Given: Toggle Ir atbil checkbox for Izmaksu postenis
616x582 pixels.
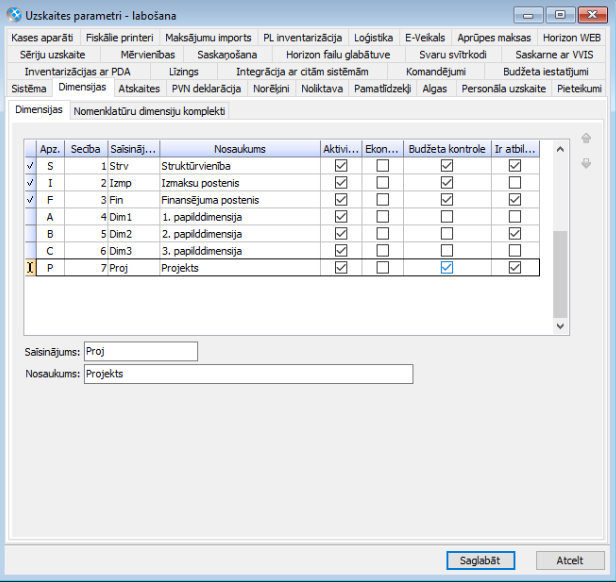Looking at the screenshot, I should (x=515, y=183).
